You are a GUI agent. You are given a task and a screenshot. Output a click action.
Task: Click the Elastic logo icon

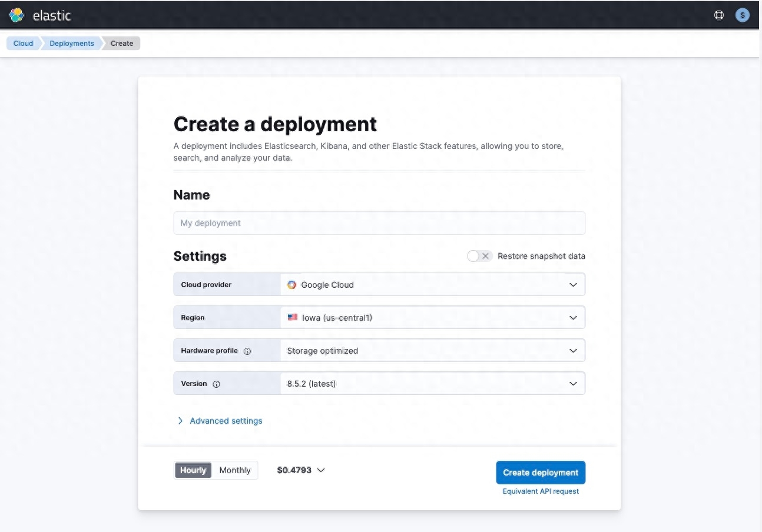[x=17, y=15]
